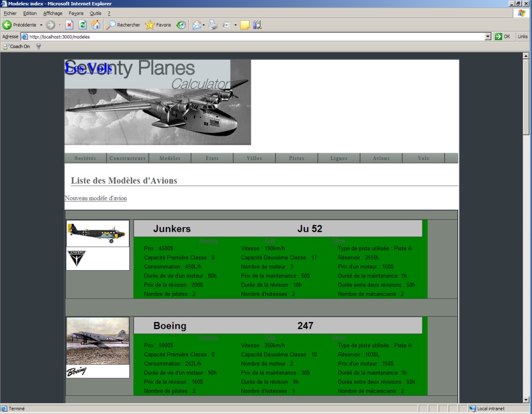This screenshot has height=414, width=532.
Task: Click the Coach On toolbar button
Action: tap(17, 46)
